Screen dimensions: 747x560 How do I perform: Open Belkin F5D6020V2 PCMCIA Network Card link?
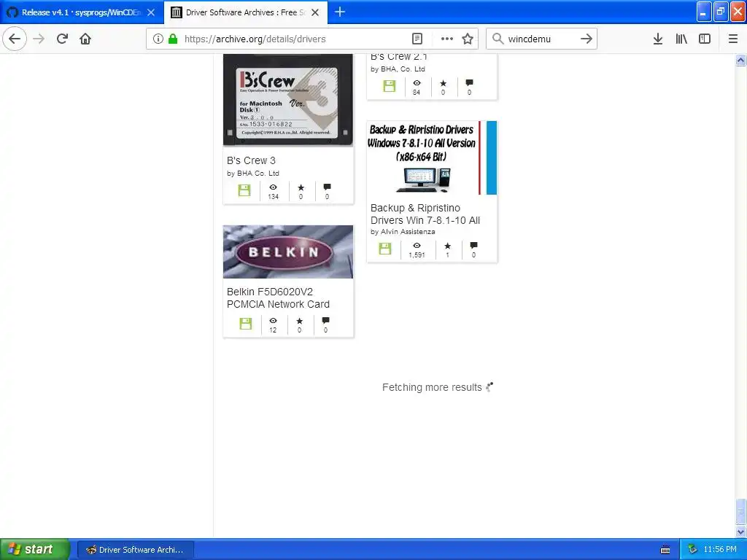tap(278, 298)
